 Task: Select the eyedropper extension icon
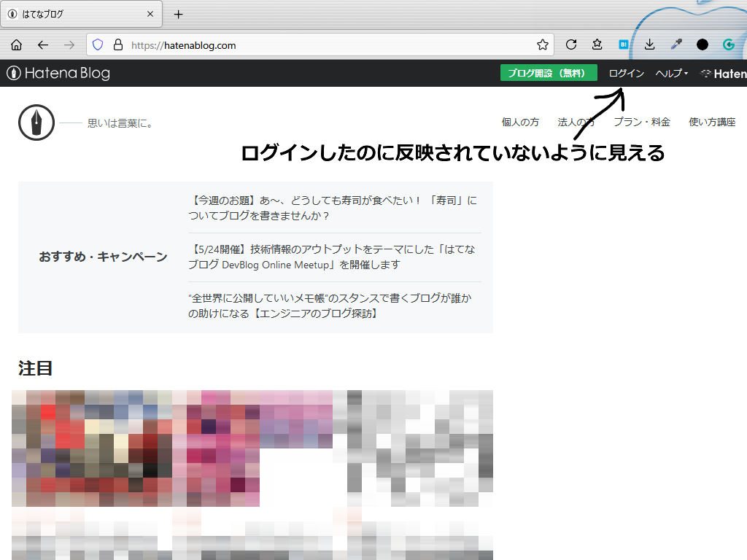tap(676, 44)
